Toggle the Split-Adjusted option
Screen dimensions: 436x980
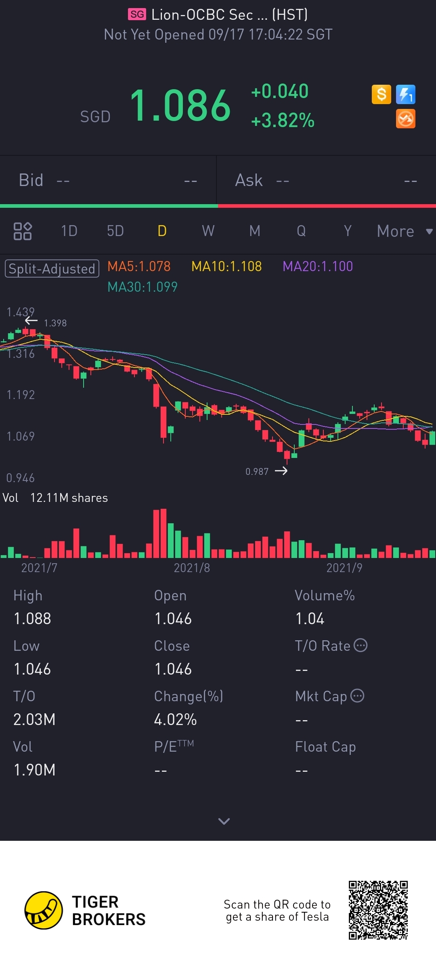[x=52, y=269]
